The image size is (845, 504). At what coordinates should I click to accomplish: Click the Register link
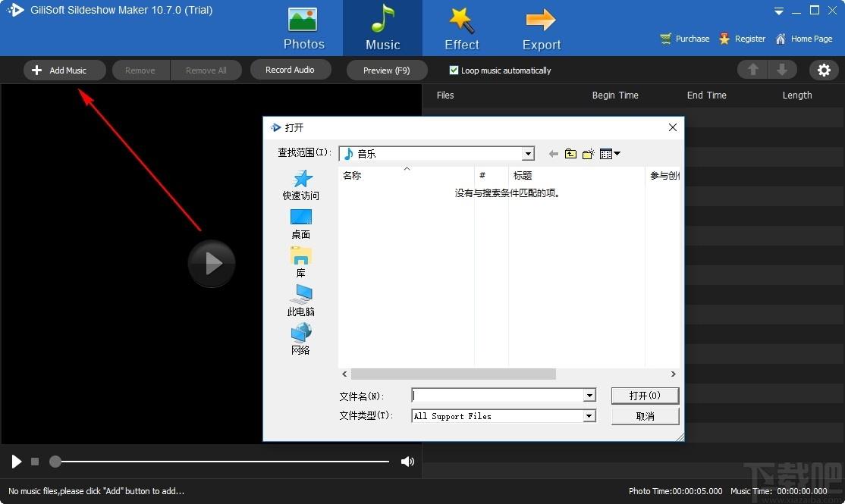tap(743, 39)
